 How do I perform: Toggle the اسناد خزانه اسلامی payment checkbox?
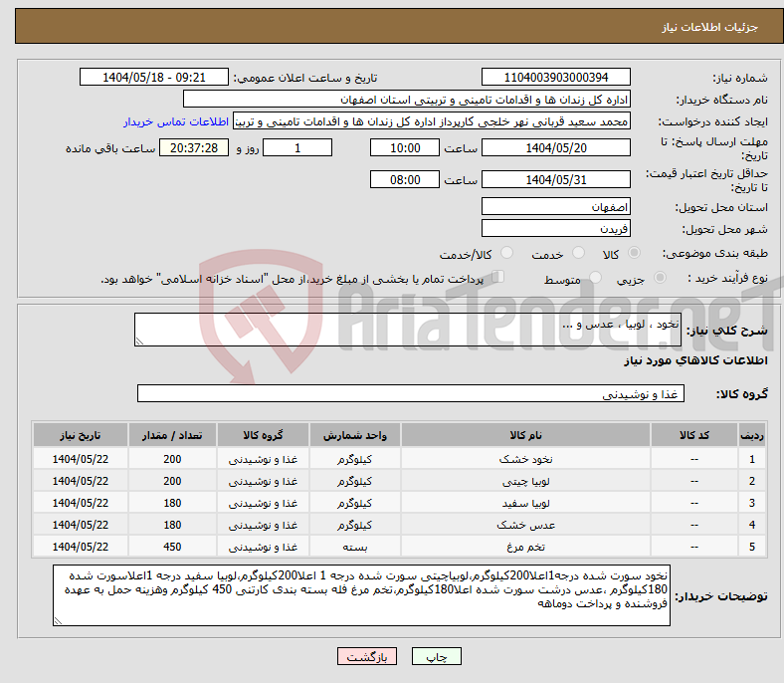(x=498, y=277)
